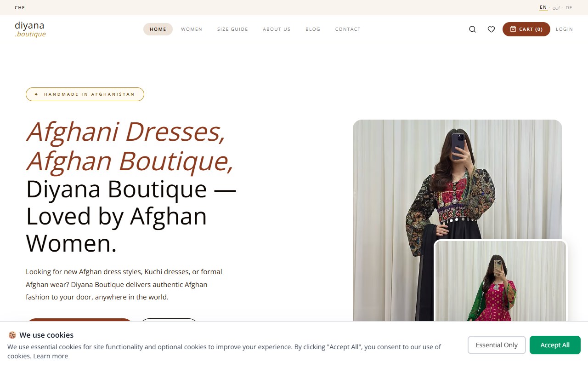Click the diyana .boutique logo

30,29
